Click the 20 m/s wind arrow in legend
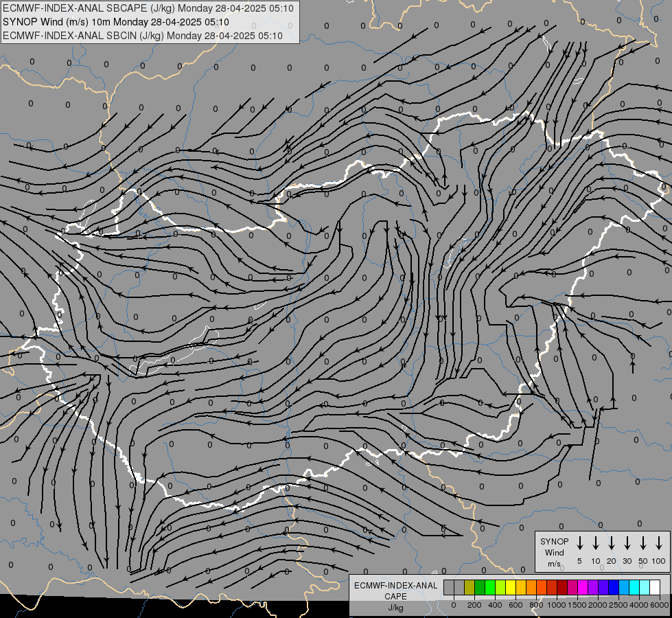672x618 pixels. (x=611, y=542)
